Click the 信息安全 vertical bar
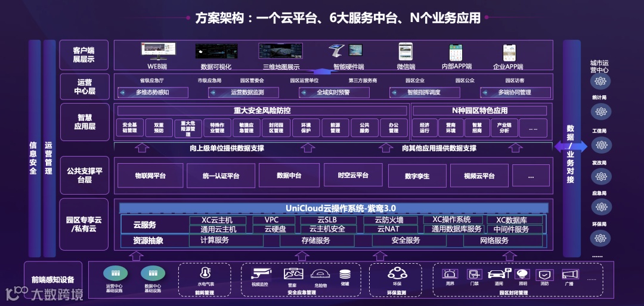The image size is (644, 306). (x=35, y=148)
